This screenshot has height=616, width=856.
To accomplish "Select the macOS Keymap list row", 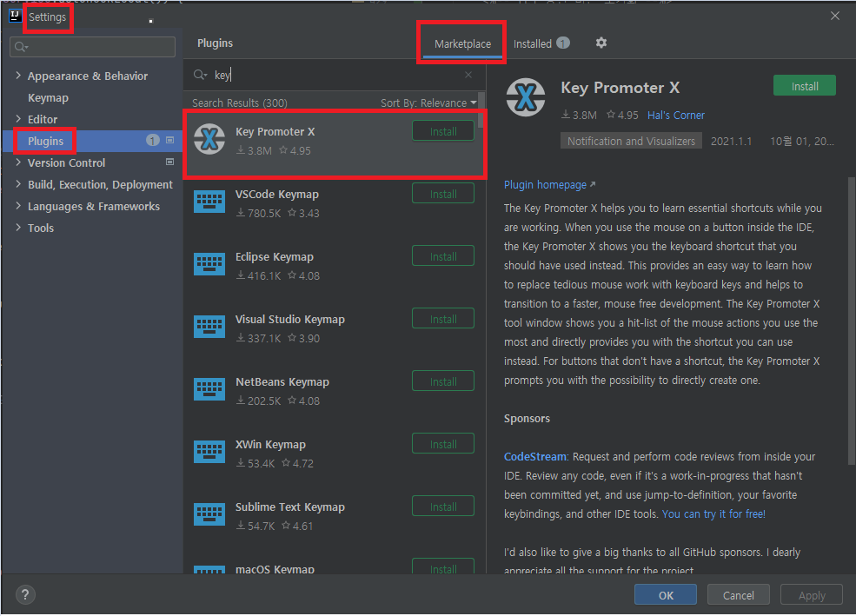I will click(x=334, y=565).
